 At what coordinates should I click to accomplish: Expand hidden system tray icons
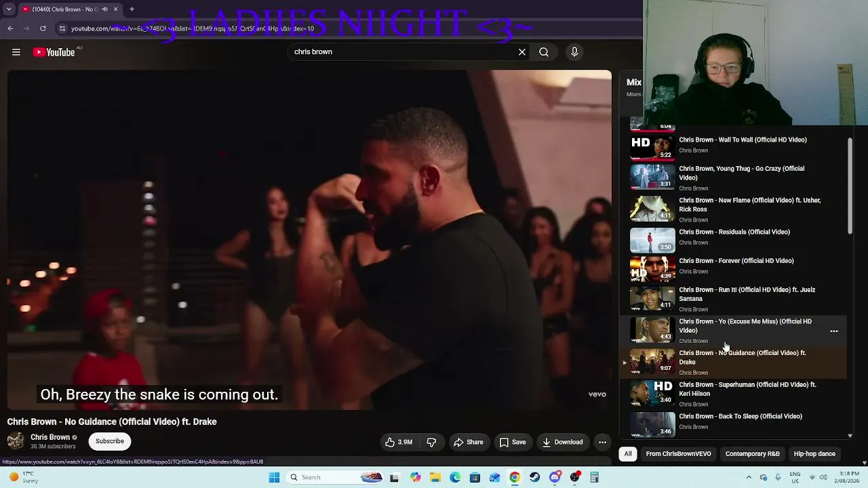749,478
